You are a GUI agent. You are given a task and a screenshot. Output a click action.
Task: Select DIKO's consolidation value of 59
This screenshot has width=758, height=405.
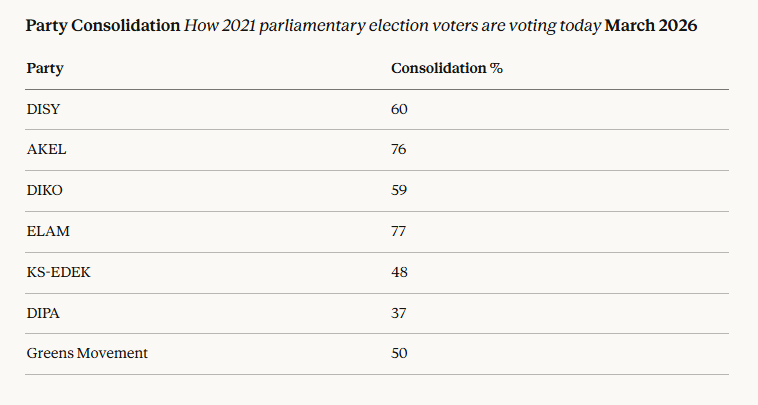pyautogui.click(x=400, y=190)
